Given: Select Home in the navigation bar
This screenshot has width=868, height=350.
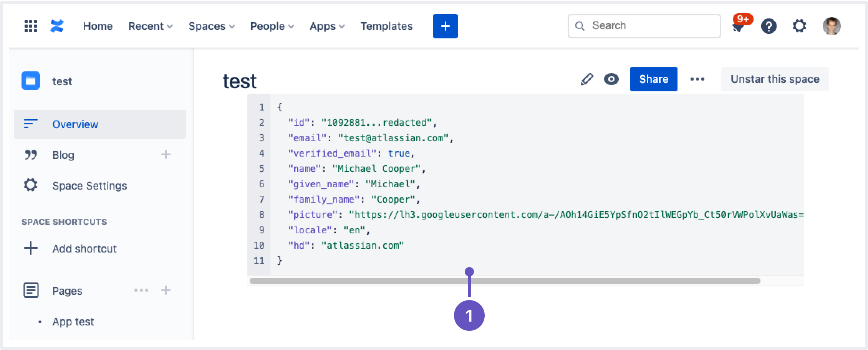Looking at the screenshot, I should 98,26.
